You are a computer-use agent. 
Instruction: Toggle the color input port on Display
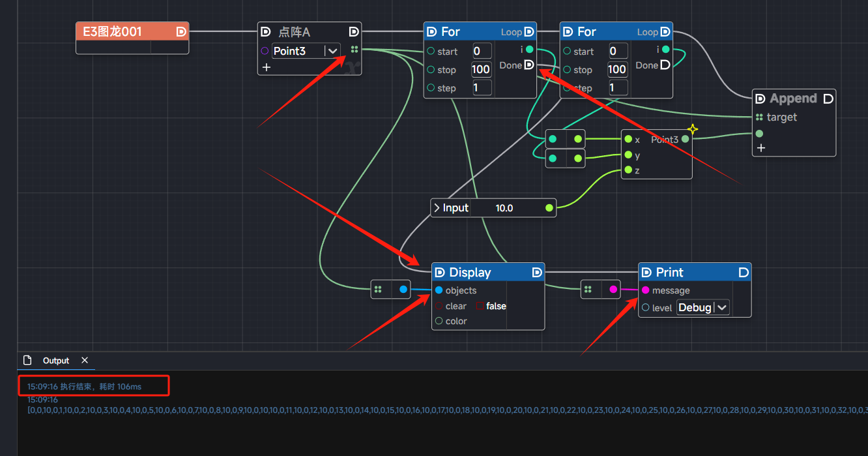click(439, 321)
